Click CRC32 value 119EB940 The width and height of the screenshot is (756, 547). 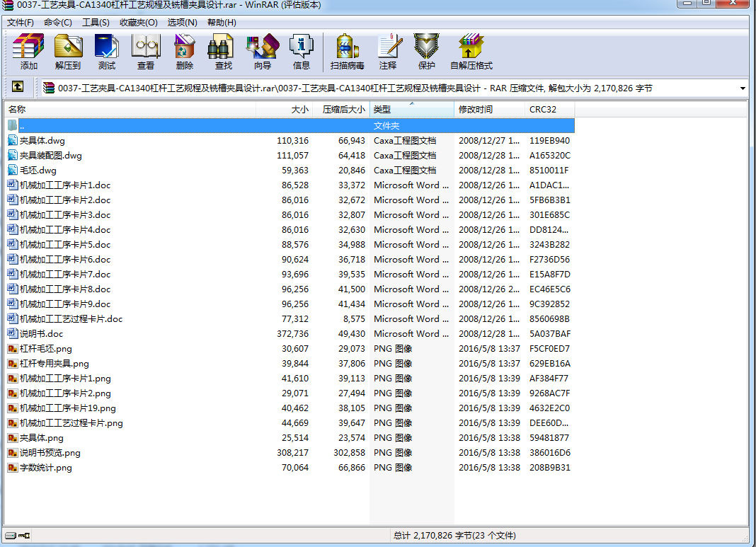pyautogui.click(x=549, y=141)
